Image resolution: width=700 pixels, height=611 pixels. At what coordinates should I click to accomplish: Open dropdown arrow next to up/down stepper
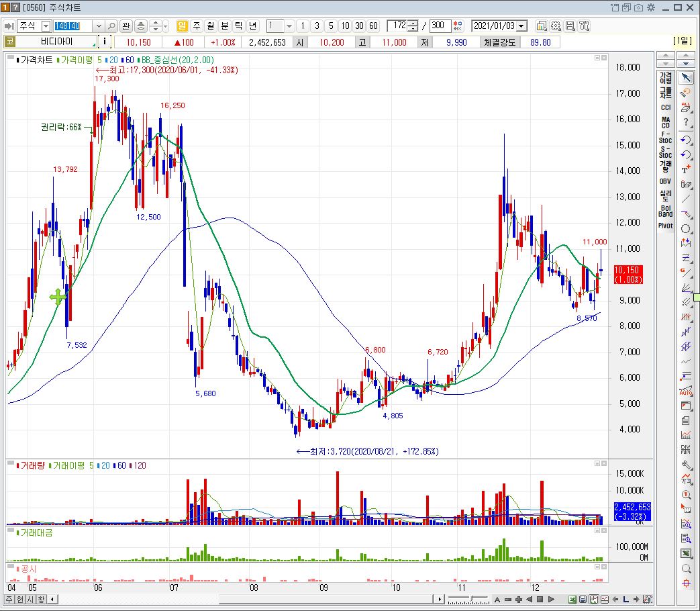point(166,26)
